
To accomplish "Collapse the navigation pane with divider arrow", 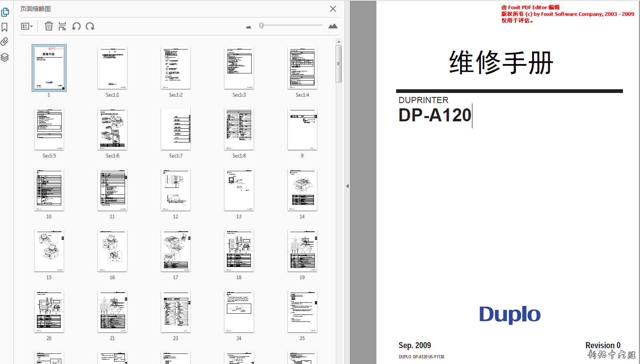I will (347, 186).
